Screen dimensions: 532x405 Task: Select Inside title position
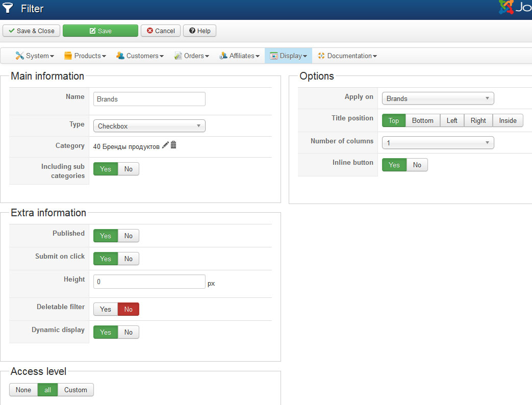[x=508, y=120]
